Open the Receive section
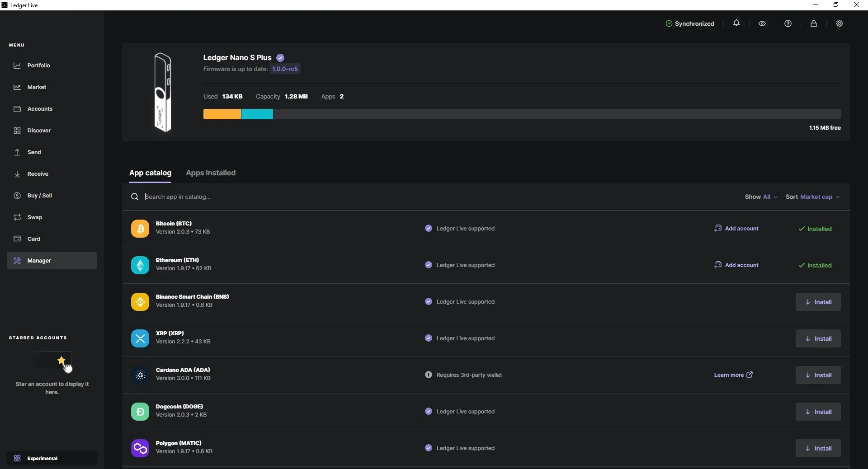 point(38,174)
